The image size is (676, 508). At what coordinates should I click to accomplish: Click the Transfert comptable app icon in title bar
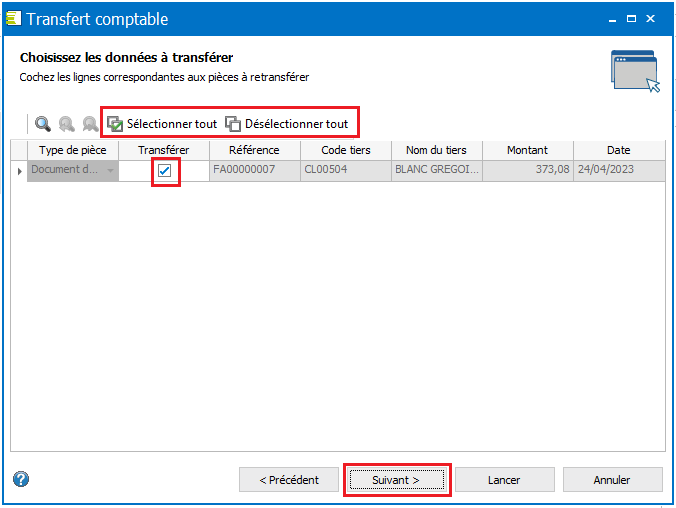coord(13,19)
